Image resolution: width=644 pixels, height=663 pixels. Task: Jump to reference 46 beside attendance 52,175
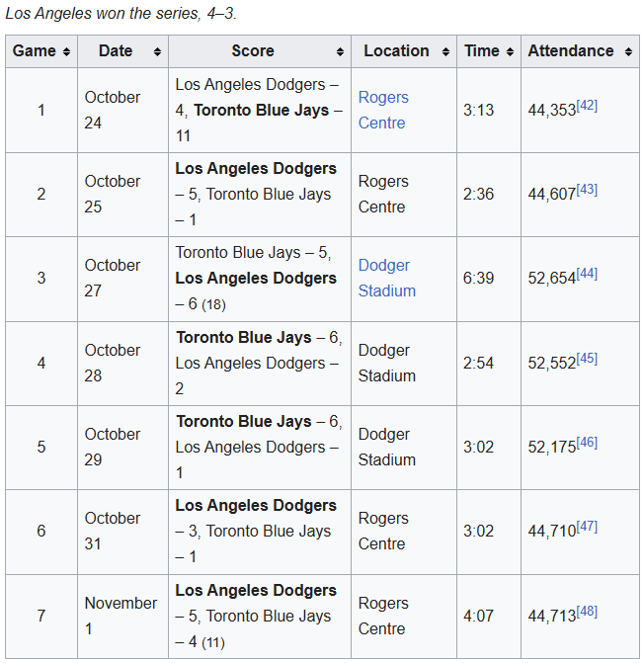tap(587, 442)
